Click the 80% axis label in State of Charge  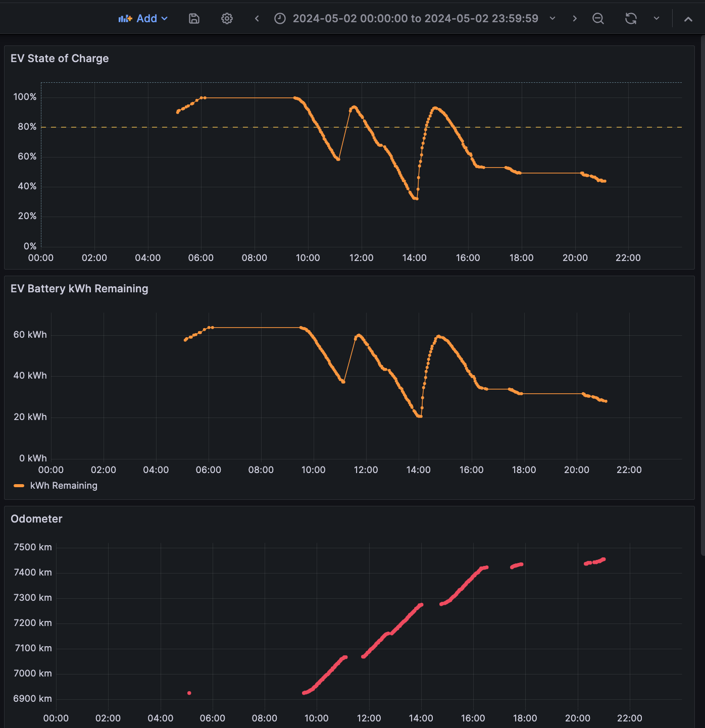pyautogui.click(x=27, y=127)
